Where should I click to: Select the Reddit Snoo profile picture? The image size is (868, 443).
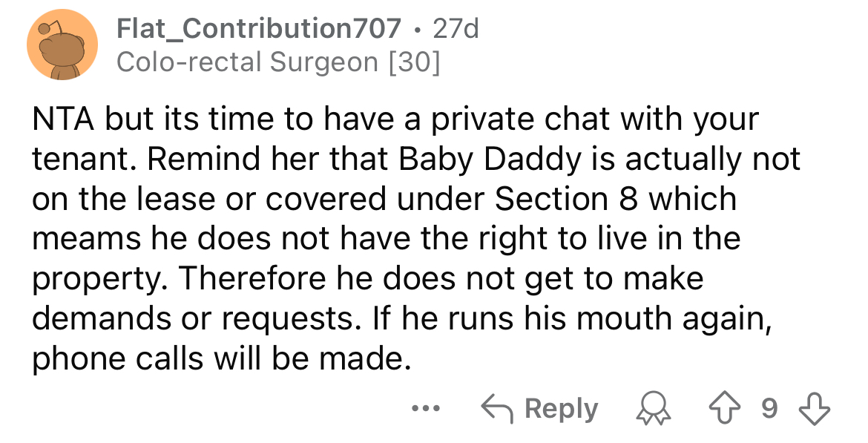[62, 43]
